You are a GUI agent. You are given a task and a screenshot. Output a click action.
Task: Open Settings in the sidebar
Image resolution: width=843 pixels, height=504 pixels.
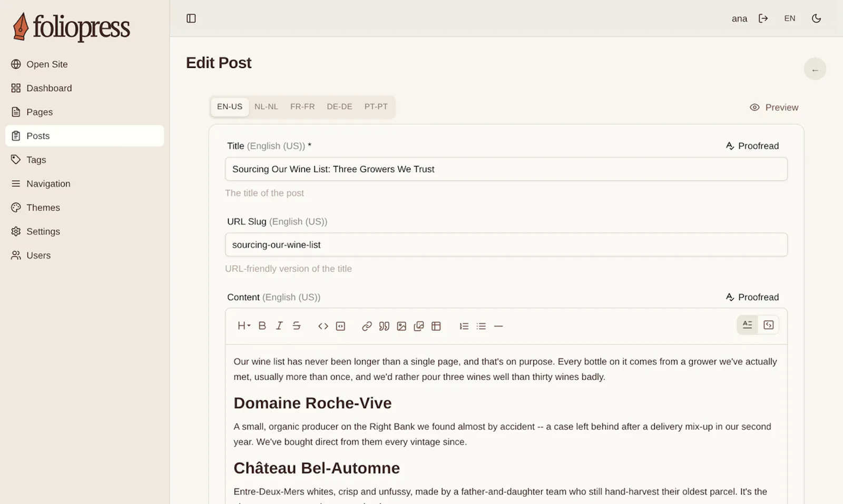[x=85, y=231]
